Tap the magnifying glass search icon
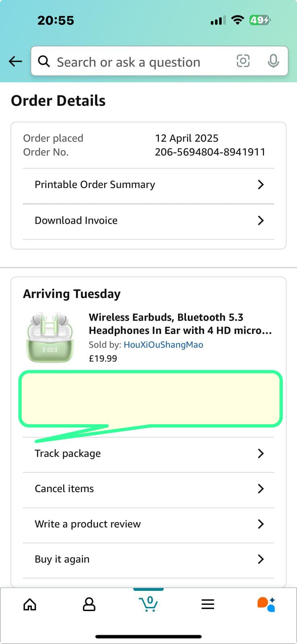Image resolution: width=297 pixels, height=644 pixels. (43, 62)
